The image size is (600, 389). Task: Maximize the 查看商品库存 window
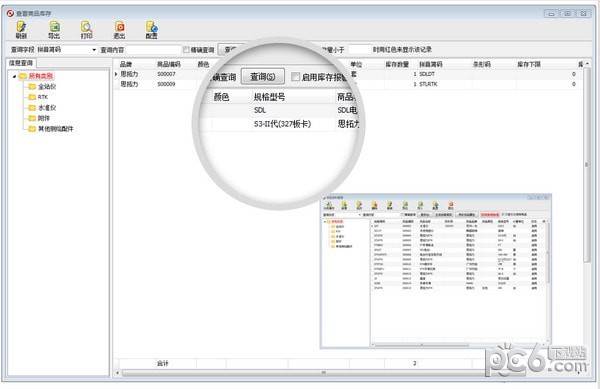pos(567,14)
